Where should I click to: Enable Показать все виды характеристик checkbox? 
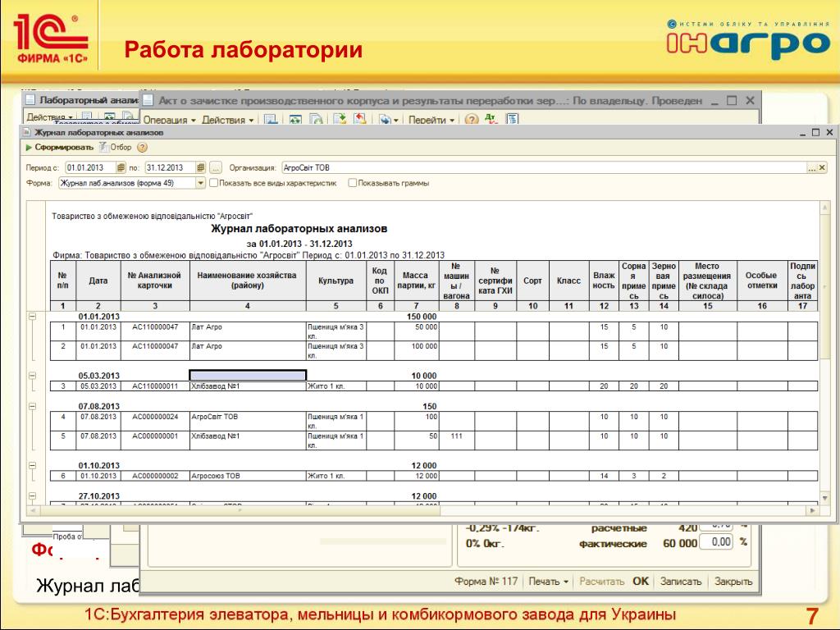click(x=214, y=183)
